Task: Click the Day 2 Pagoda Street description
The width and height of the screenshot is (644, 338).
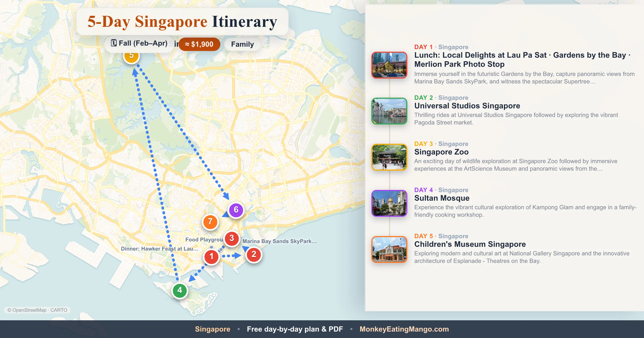Action: coord(516,119)
